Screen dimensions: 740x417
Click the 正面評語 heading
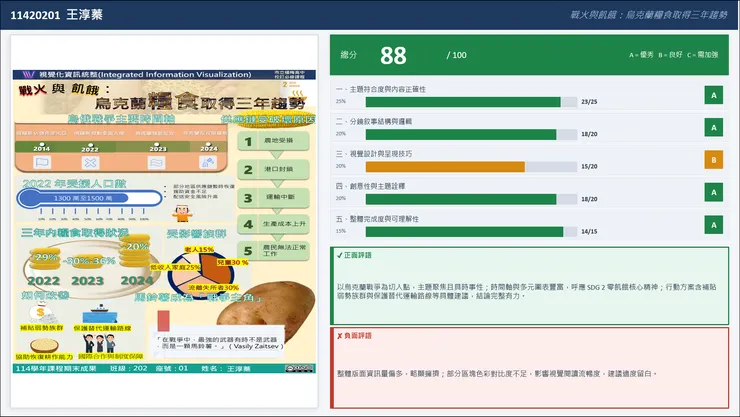358,255
